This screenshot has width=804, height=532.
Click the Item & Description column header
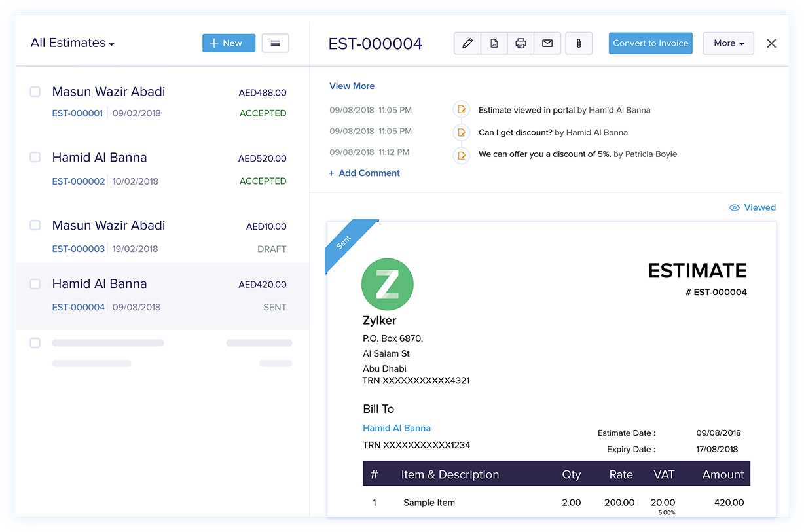click(450, 475)
